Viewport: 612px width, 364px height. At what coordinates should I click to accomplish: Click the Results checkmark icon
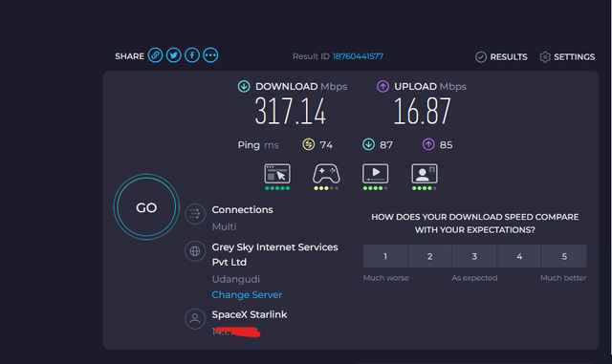tap(481, 57)
